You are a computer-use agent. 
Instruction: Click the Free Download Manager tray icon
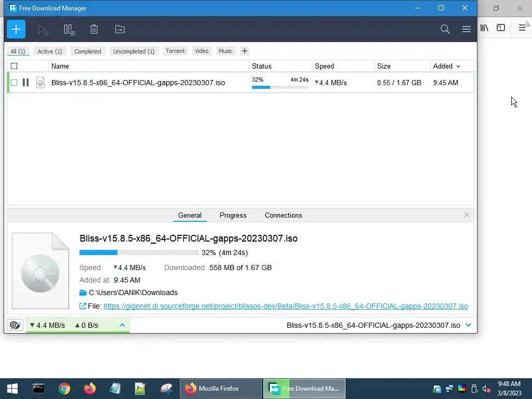pyautogui.click(x=437, y=389)
